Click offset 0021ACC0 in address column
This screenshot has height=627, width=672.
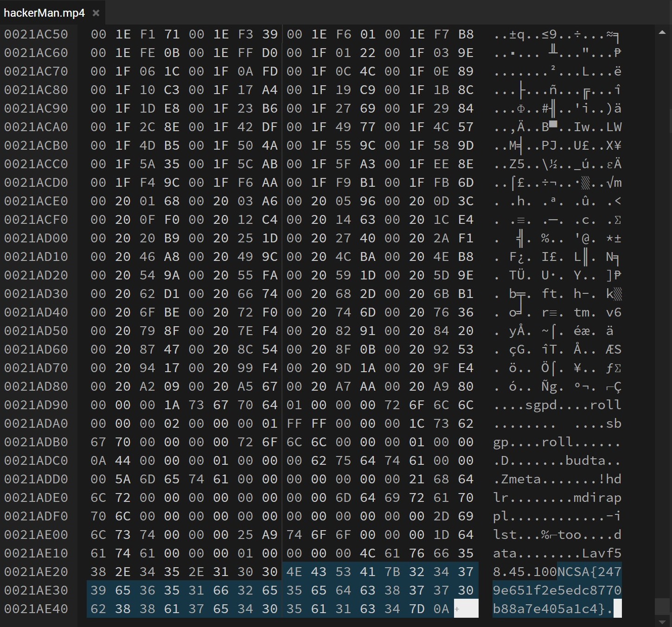(36, 164)
